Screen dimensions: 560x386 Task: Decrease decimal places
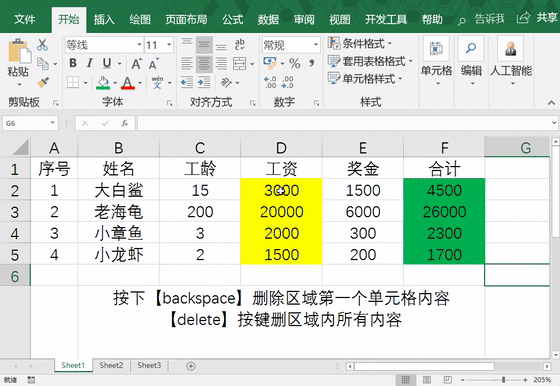point(288,82)
